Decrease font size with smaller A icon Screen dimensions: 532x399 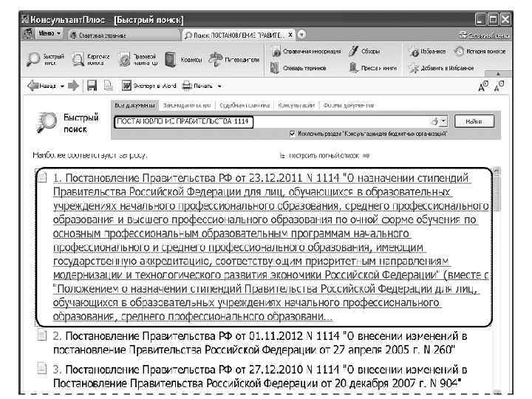pos(499,86)
